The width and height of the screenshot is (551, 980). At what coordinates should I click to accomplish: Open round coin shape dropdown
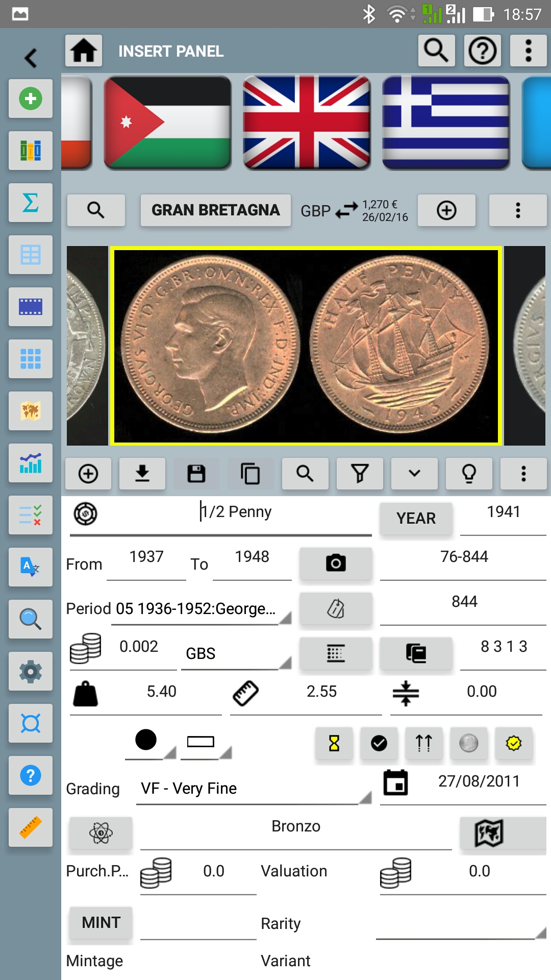pos(151,743)
